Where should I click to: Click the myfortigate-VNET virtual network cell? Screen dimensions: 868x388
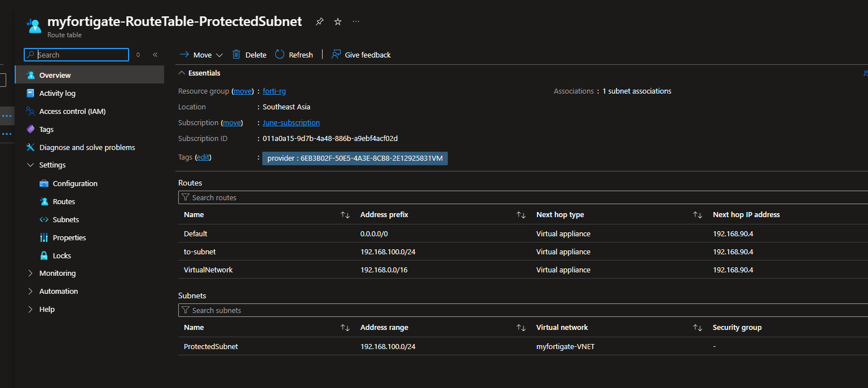[565, 346]
